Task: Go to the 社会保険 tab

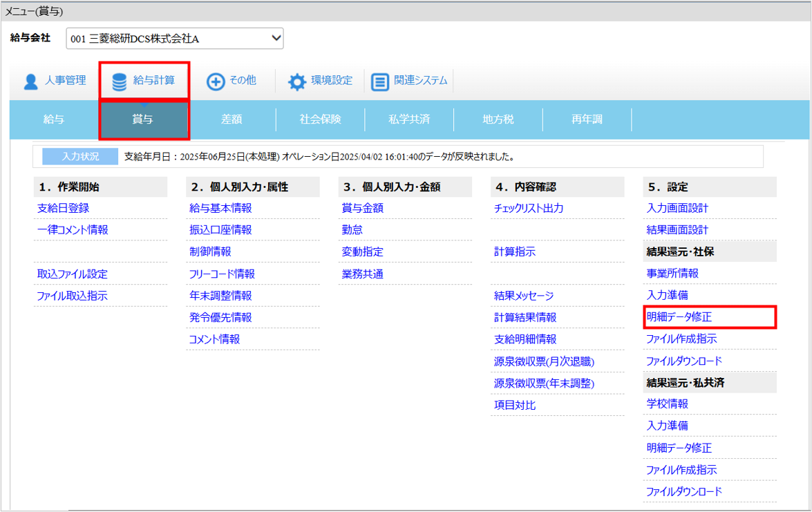Action: (321, 119)
